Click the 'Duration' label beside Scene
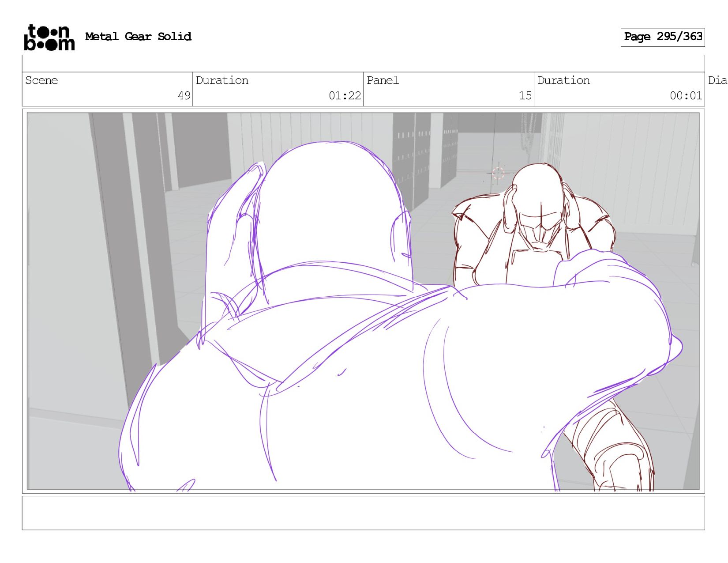The image size is (728, 563). coord(222,80)
